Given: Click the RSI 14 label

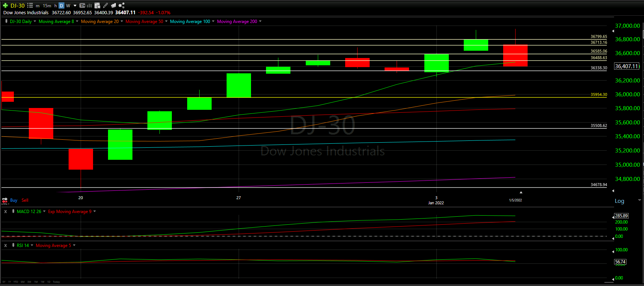Looking at the screenshot, I should tap(23, 246).
